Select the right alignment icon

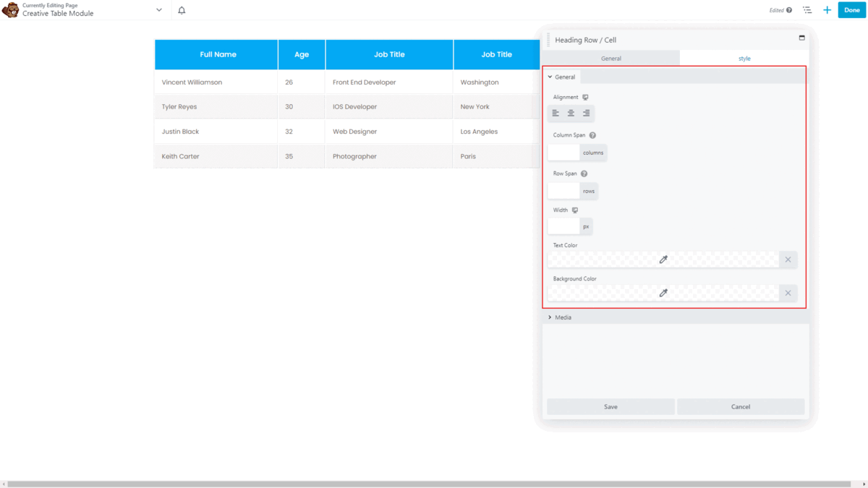(x=586, y=113)
